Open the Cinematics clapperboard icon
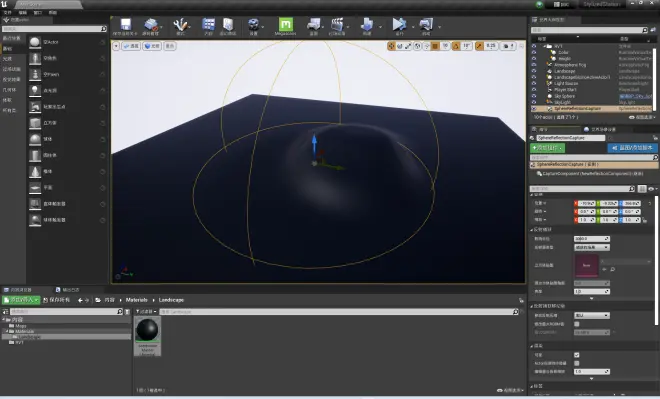This screenshot has width=660, height=399. point(337,26)
